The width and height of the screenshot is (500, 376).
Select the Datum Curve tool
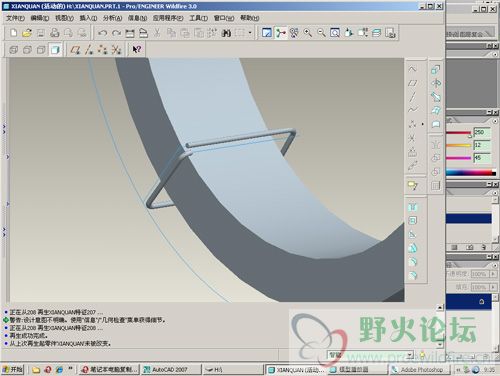point(412,110)
